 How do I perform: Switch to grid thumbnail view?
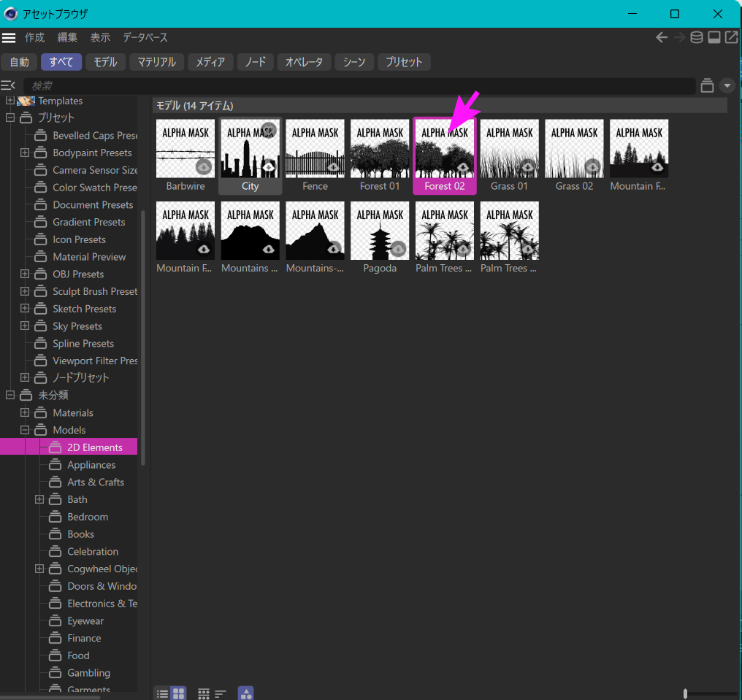click(x=178, y=693)
